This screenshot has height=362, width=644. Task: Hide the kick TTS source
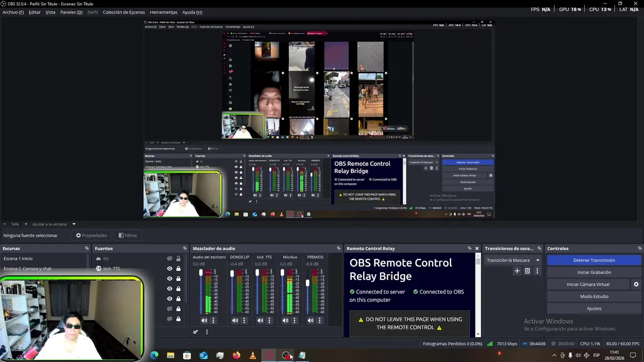point(170,268)
